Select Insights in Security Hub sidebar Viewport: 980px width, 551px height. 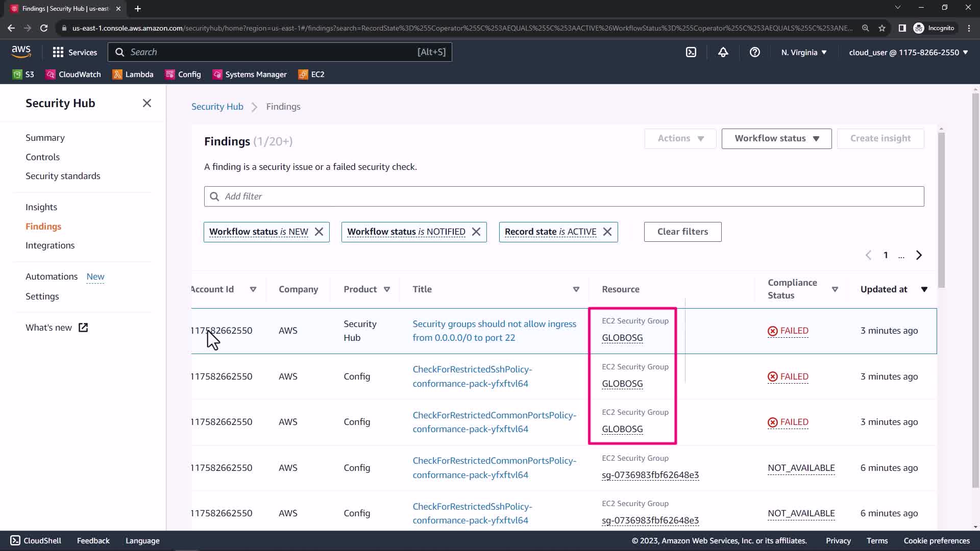pyautogui.click(x=41, y=207)
